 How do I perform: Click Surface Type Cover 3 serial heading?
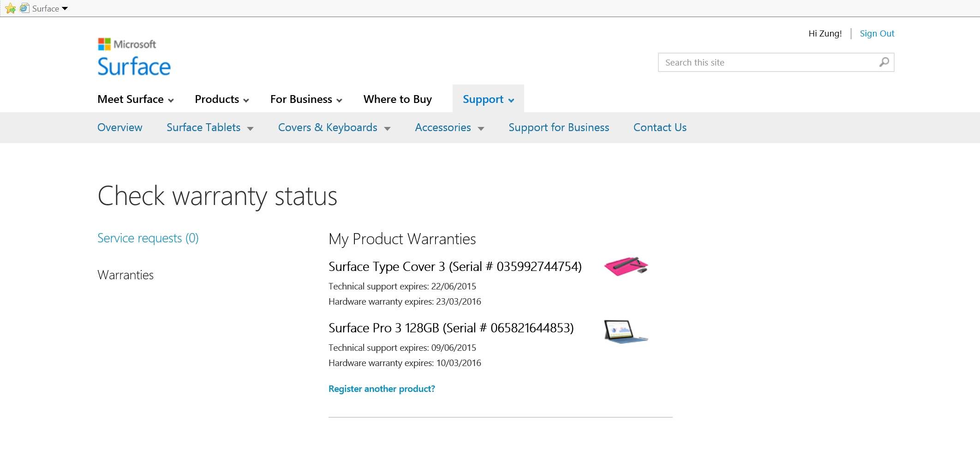[455, 266]
